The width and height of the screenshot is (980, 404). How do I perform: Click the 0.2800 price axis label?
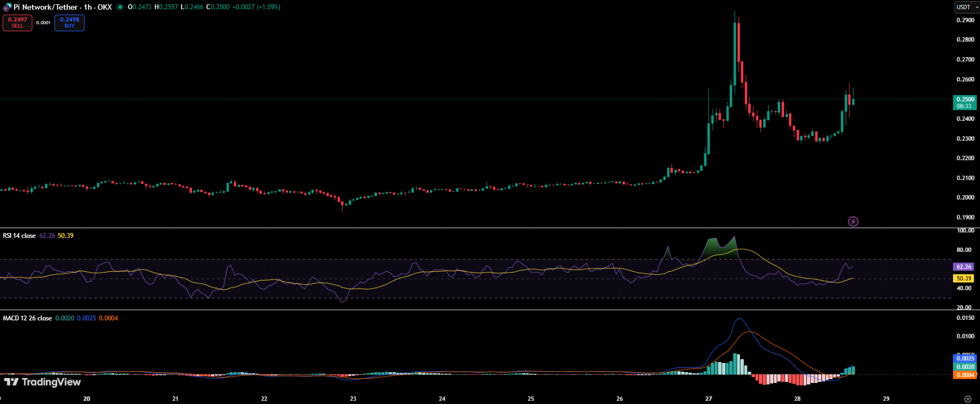click(x=965, y=39)
